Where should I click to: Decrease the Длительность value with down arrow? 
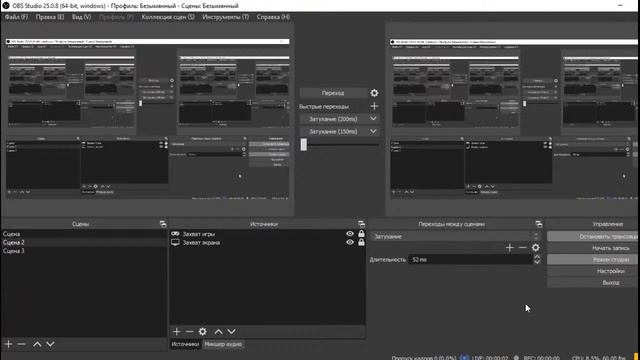[x=537, y=262]
